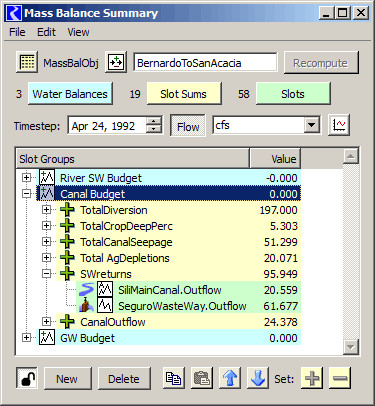Set sign to plus with Set plus icon
The width and height of the screenshot is (375, 406).
click(312, 378)
